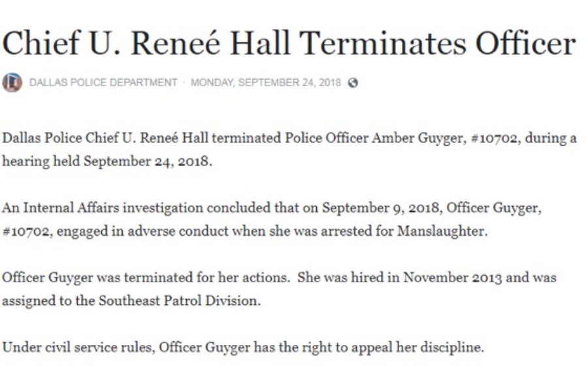This screenshot has width=588, height=392.
Task: Click the Dallas Police Department avatar icon
Action: pyautogui.click(x=12, y=82)
